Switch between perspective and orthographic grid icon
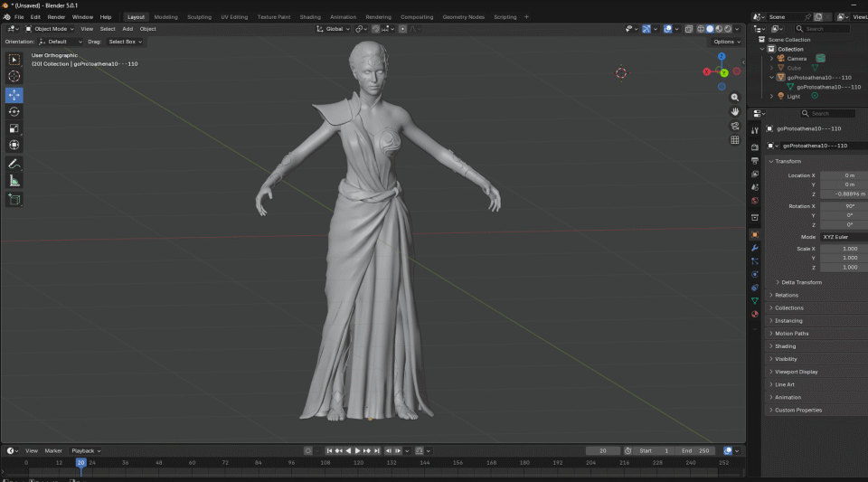 [x=735, y=140]
